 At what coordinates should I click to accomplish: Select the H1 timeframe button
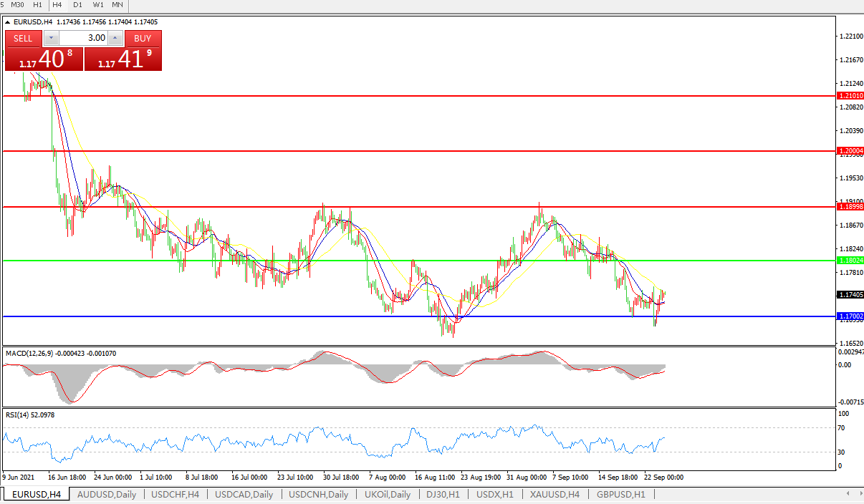(38, 4)
